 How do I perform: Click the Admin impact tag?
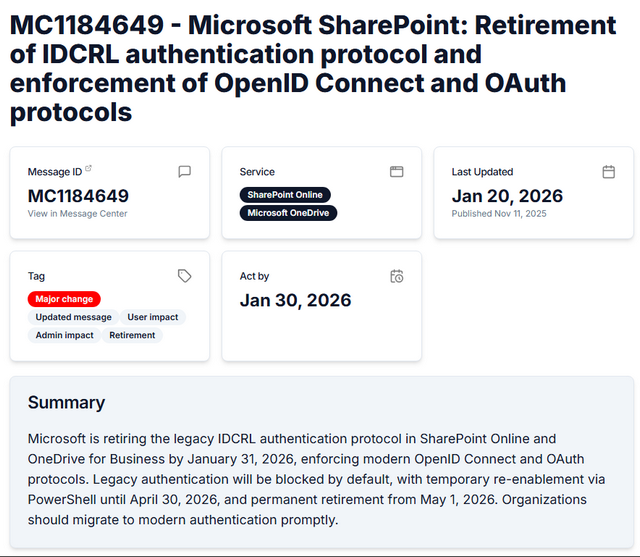click(64, 335)
